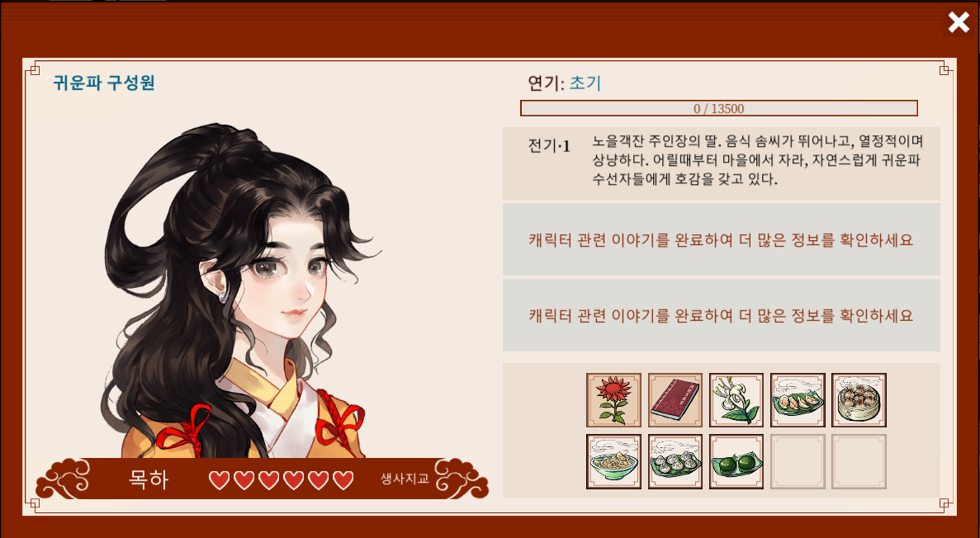Click the 목하 character portrait
980x538 pixels.
pyautogui.click(x=240, y=290)
